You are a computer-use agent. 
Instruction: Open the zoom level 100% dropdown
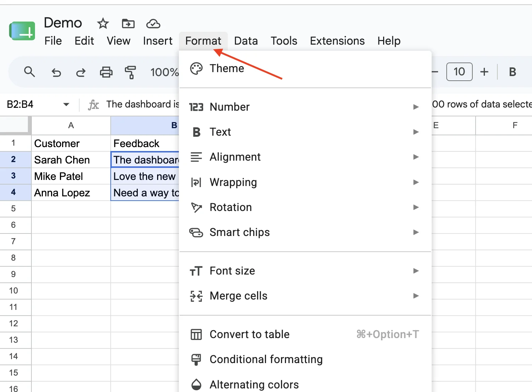(164, 72)
